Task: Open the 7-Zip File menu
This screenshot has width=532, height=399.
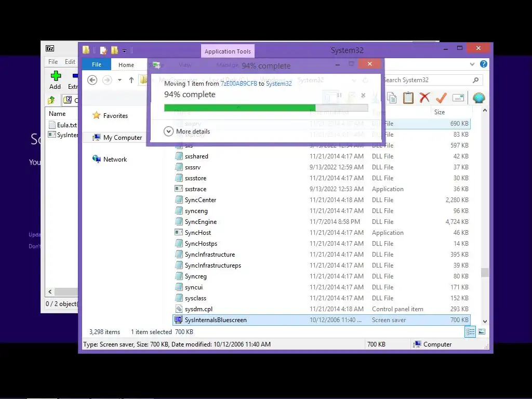Action: (53, 61)
